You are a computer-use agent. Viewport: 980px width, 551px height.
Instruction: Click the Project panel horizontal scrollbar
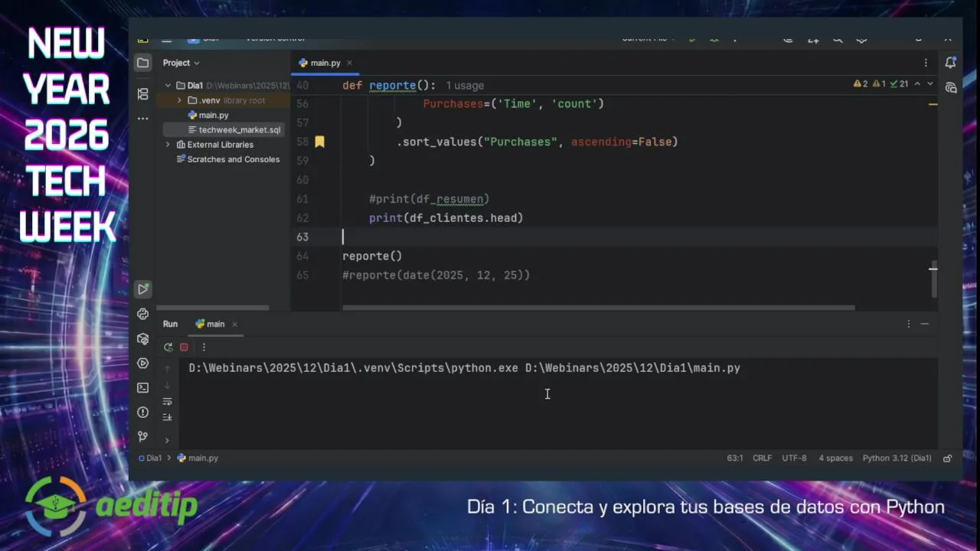pos(213,308)
